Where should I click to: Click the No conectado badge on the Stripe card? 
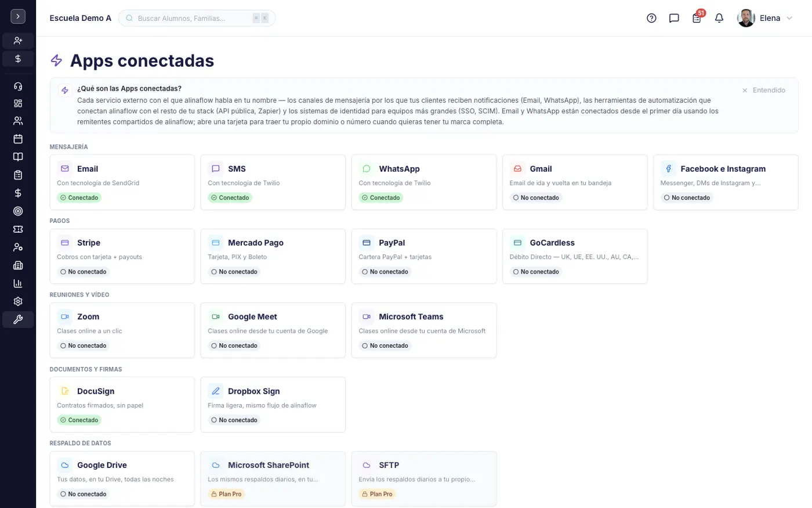pos(84,272)
